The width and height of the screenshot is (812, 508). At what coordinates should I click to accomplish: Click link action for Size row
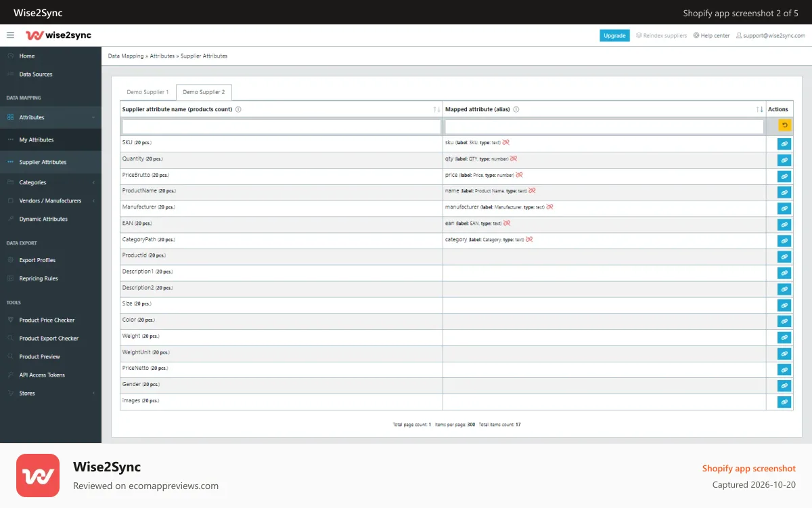click(x=784, y=305)
